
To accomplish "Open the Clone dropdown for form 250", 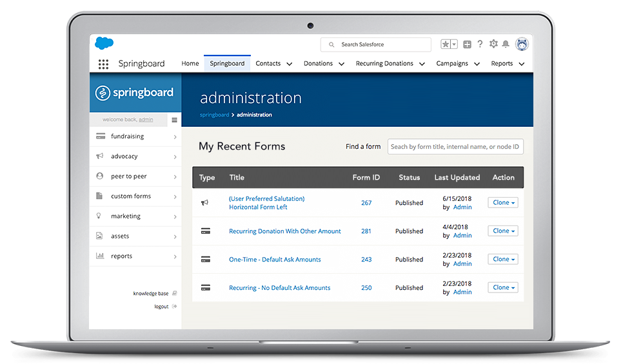I will pyautogui.click(x=503, y=287).
